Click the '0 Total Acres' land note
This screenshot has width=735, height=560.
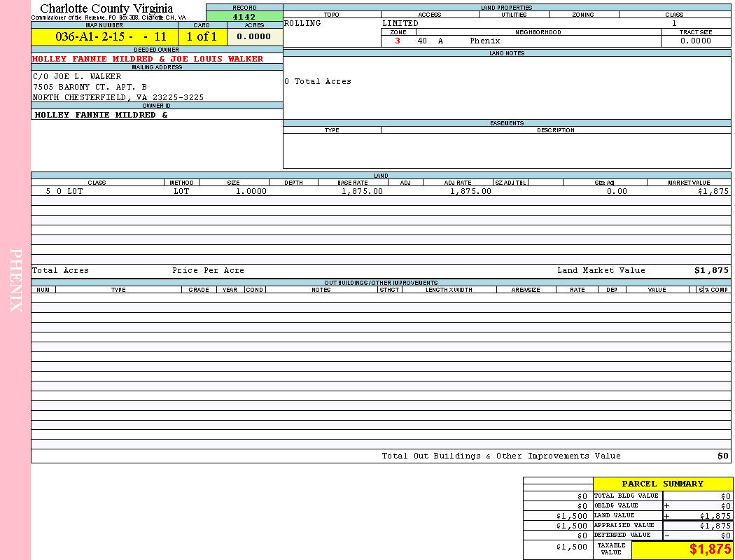(x=318, y=81)
